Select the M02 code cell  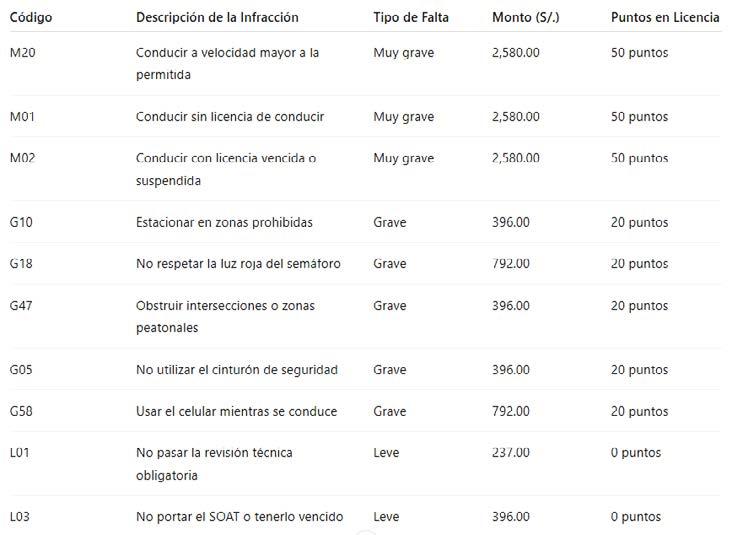tap(22, 158)
